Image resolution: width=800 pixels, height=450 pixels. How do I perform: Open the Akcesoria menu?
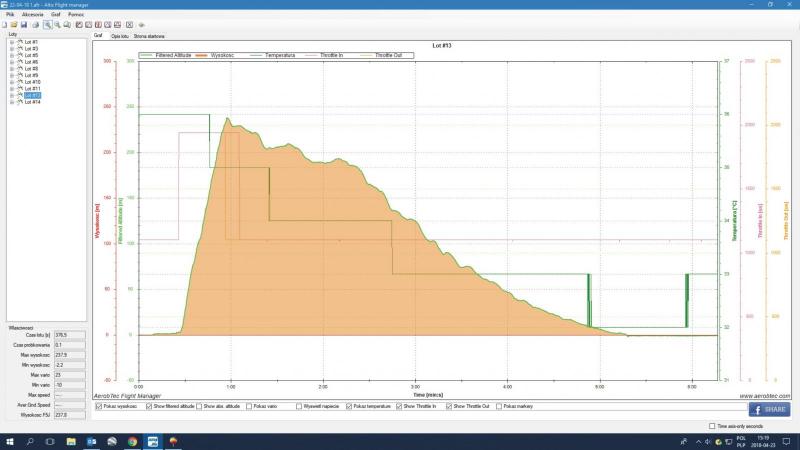[x=33, y=15]
